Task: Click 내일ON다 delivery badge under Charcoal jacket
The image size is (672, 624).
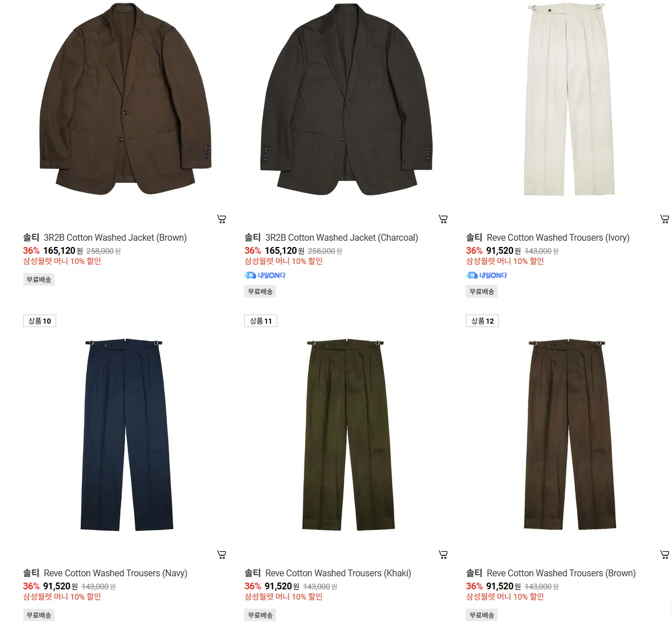Action: coord(265,275)
